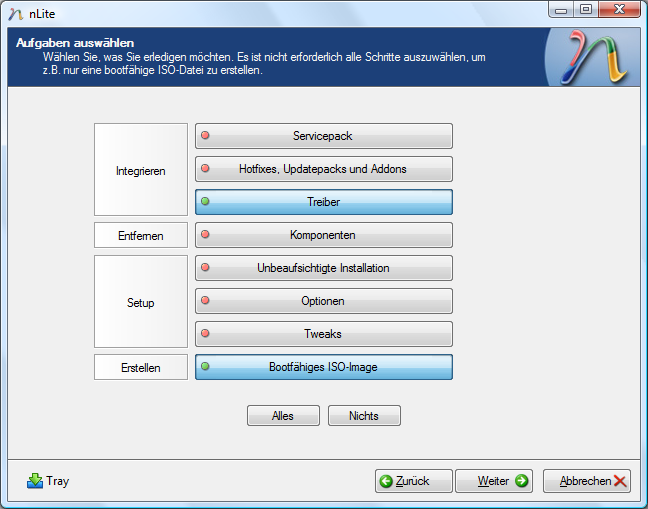648x509 pixels.
Task: Click the Setup group label
Action: tap(141, 302)
